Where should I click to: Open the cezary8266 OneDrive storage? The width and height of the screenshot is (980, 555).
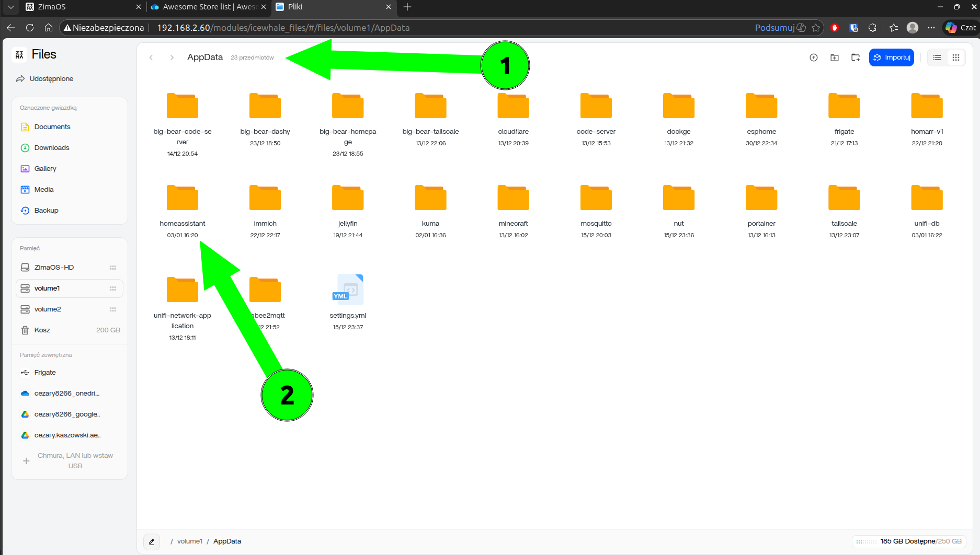click(66, 394)
